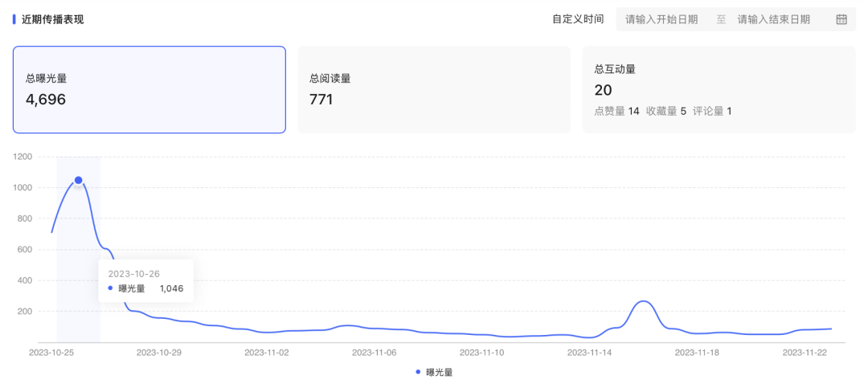Click the calendar icon in date picker
The height and width of the screenshot is (392, 868).
pos(841,19)
